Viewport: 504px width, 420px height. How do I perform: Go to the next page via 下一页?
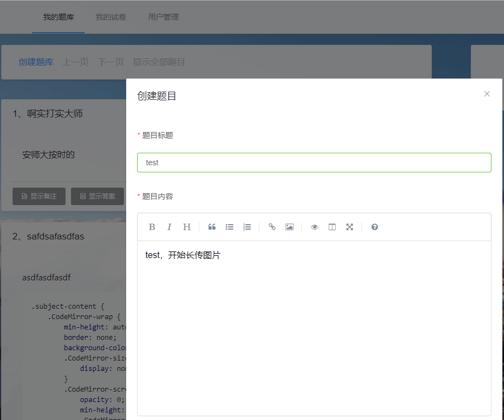pyautogui.click(x=110, y=62)
